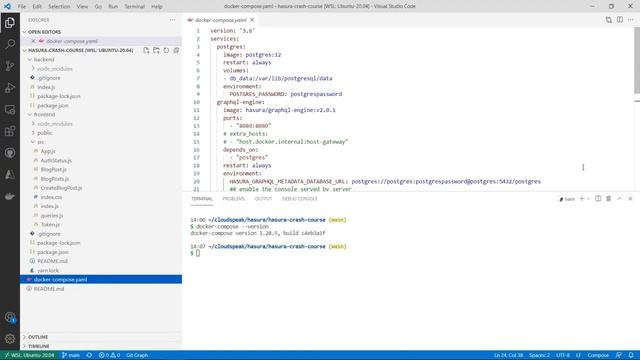Synchronize changes icon in status bar
The height and width of the screenshot is (360, 640).
[x=89, y=355]
